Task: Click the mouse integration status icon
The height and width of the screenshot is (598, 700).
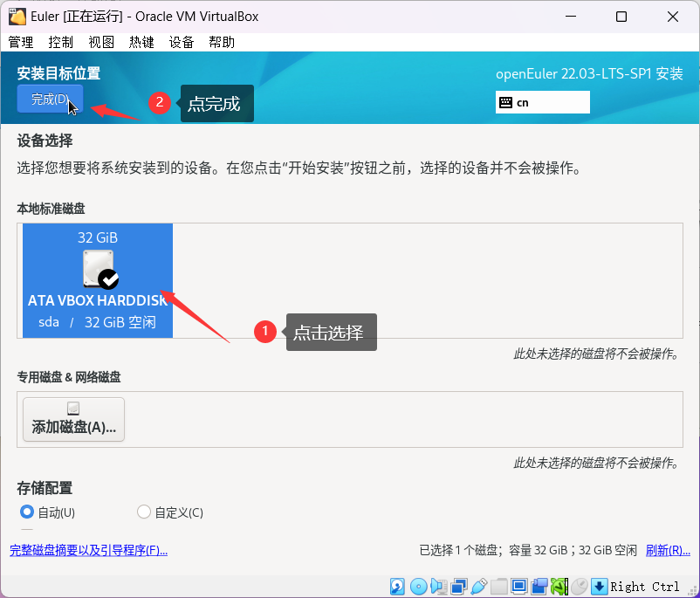Action: pyautogui.click(x=580, y=586)
